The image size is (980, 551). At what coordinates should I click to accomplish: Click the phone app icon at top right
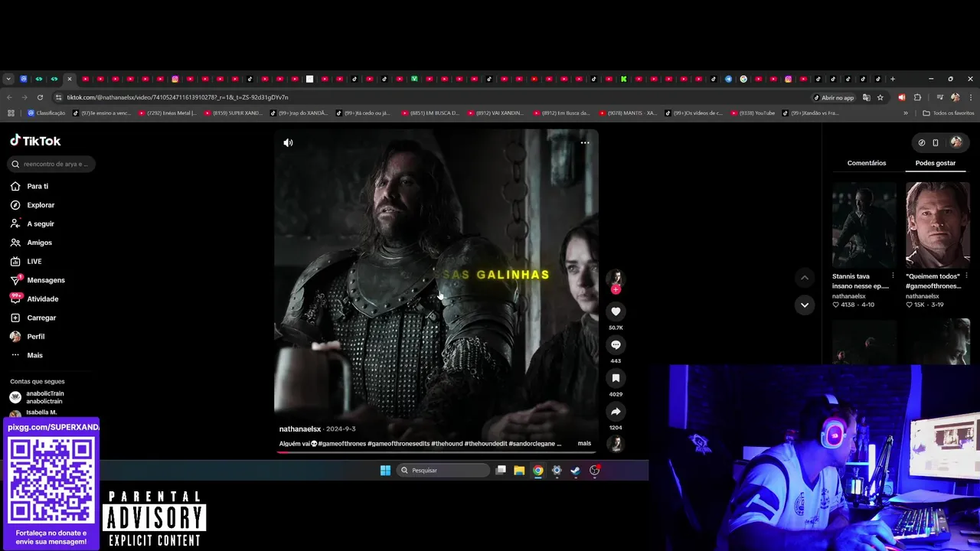point(936,142)
